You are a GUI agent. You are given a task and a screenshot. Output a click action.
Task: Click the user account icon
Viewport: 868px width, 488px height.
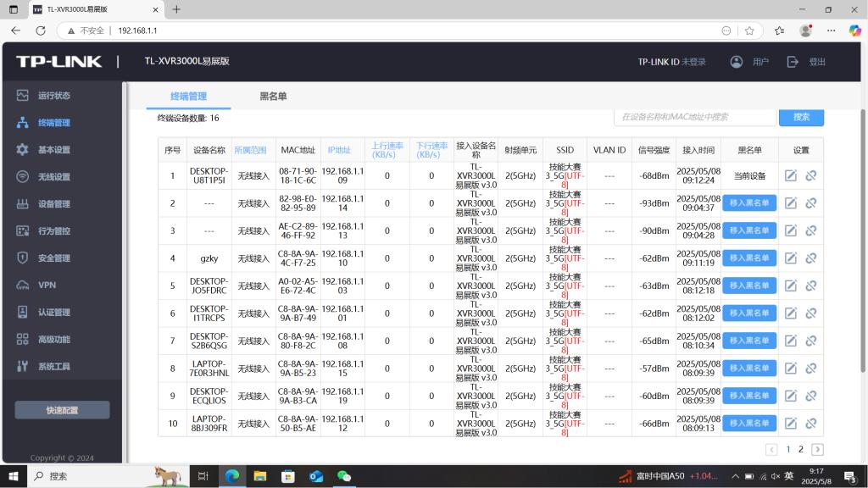coord(737,61)
